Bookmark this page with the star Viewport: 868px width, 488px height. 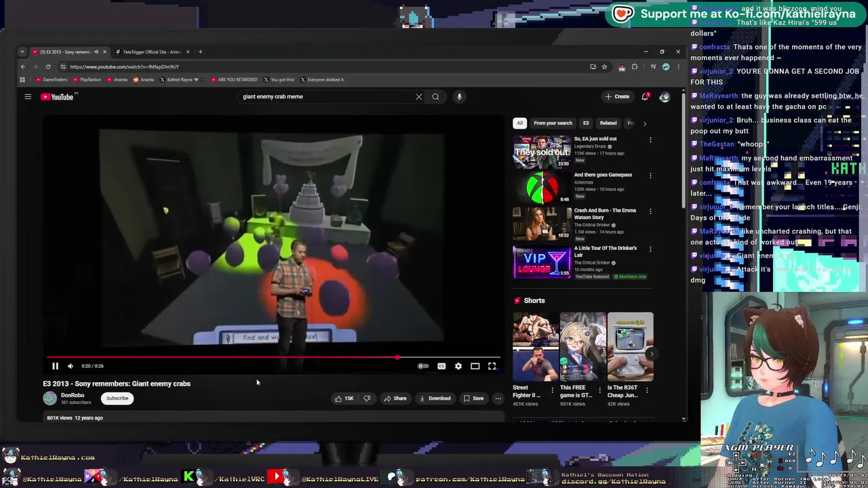coord(604,67)
